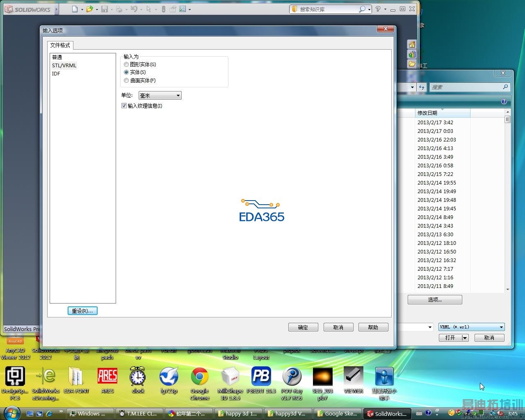This screenshot has height=420, width=525.
Task: Click the SolidWorks Help question mark icon
Action: 378,9
